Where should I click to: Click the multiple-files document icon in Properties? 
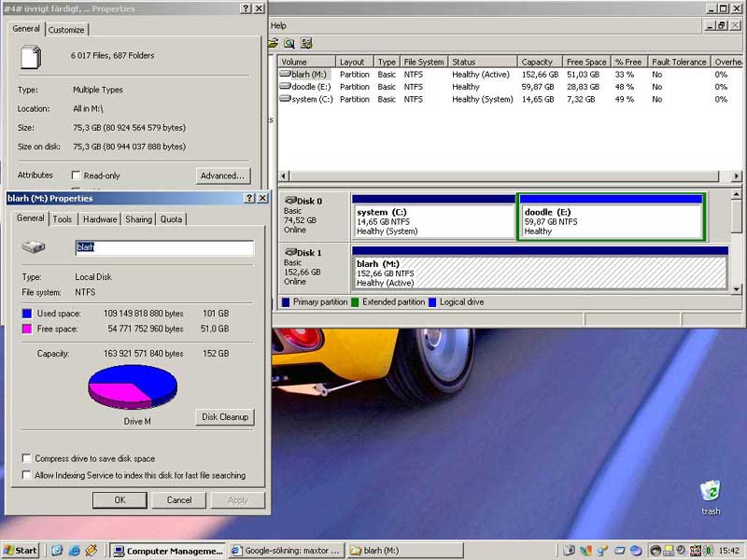pos(31,57)
